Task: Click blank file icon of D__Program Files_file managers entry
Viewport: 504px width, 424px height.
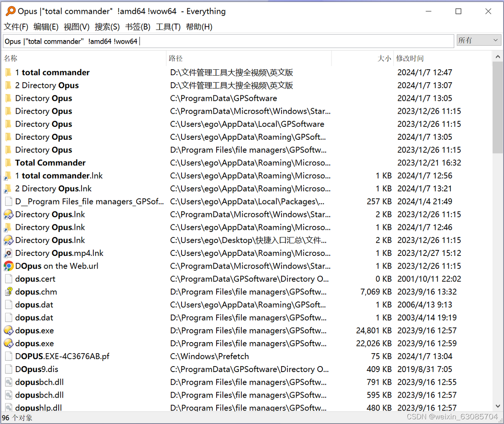Action: 8,202
